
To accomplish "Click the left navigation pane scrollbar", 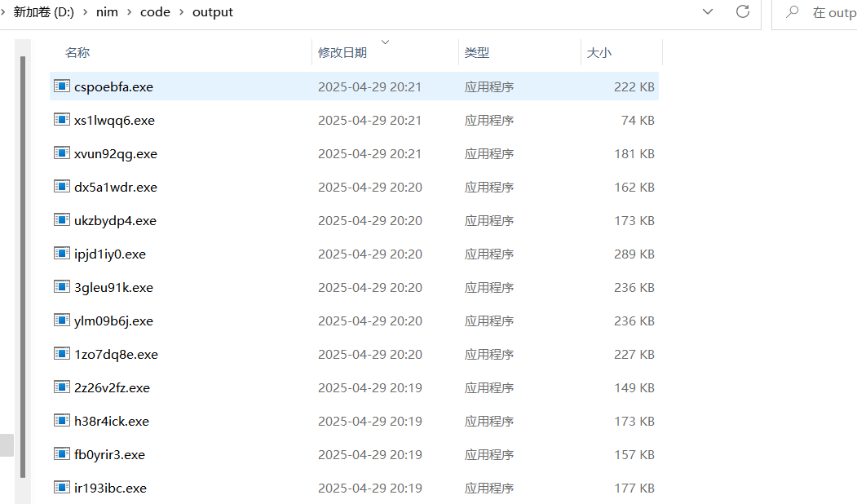I will click(23, 245).
